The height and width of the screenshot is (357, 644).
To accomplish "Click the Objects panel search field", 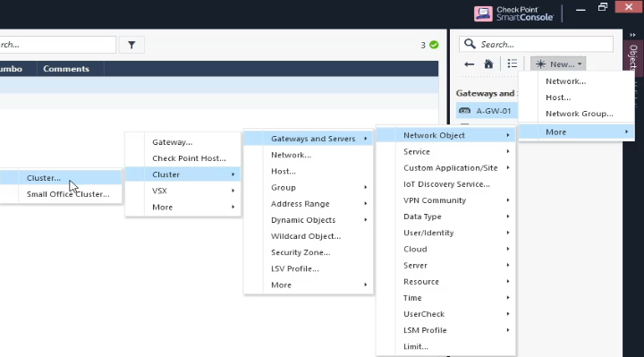I will (x=536, y=44).
